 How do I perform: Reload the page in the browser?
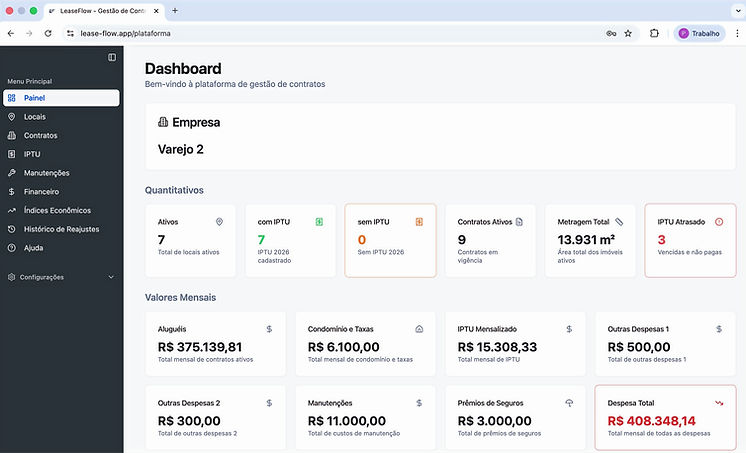[x=48, y=33]
